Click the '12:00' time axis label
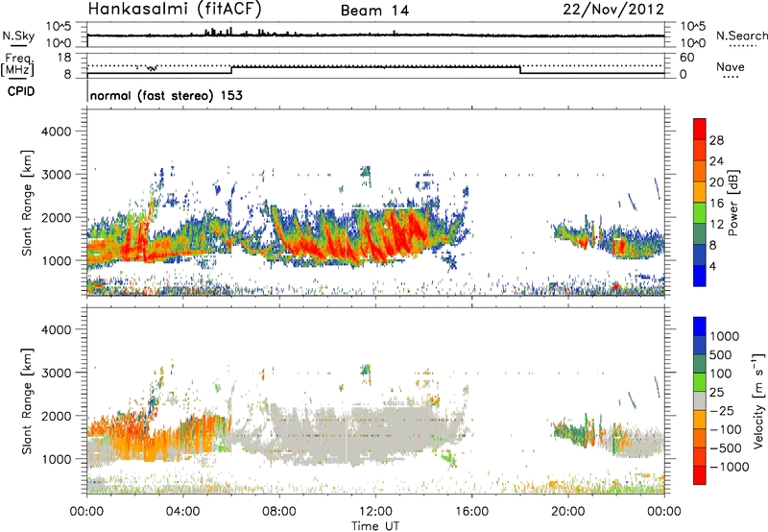Screen dimensions: 768x532 (x=375, y=512)
